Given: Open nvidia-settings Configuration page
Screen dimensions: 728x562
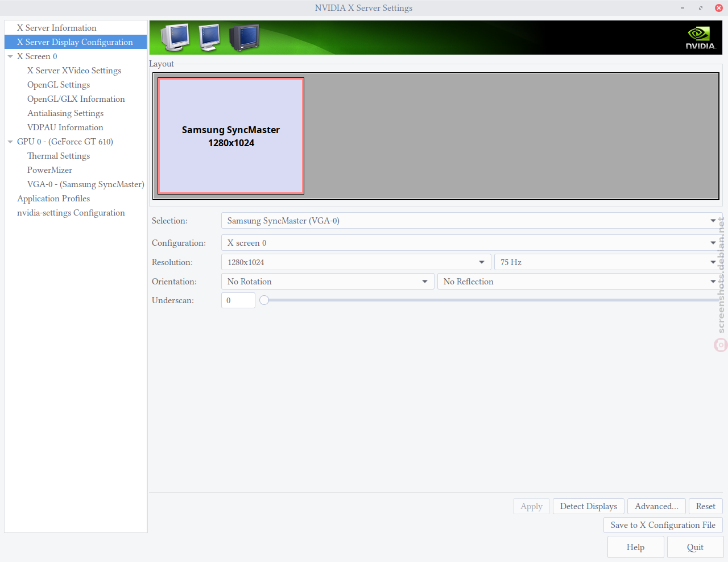Looking at the screenshot, I should (x=71, y=213).
